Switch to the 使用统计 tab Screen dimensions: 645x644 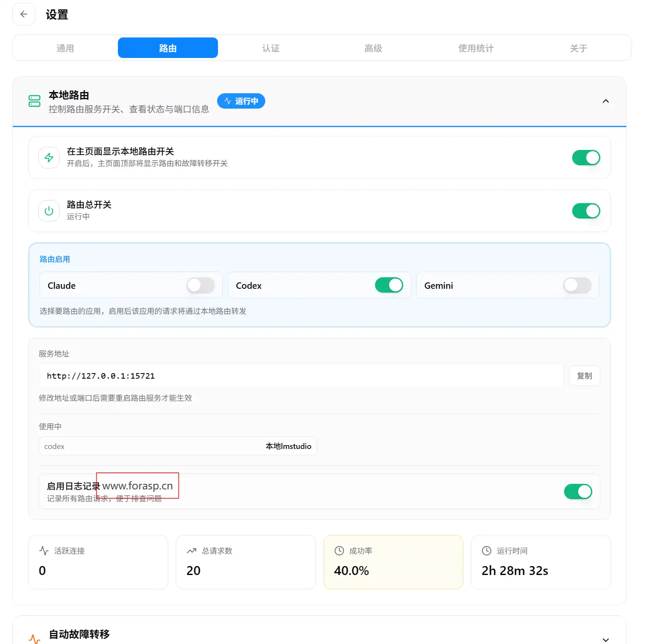coord(476,48)
